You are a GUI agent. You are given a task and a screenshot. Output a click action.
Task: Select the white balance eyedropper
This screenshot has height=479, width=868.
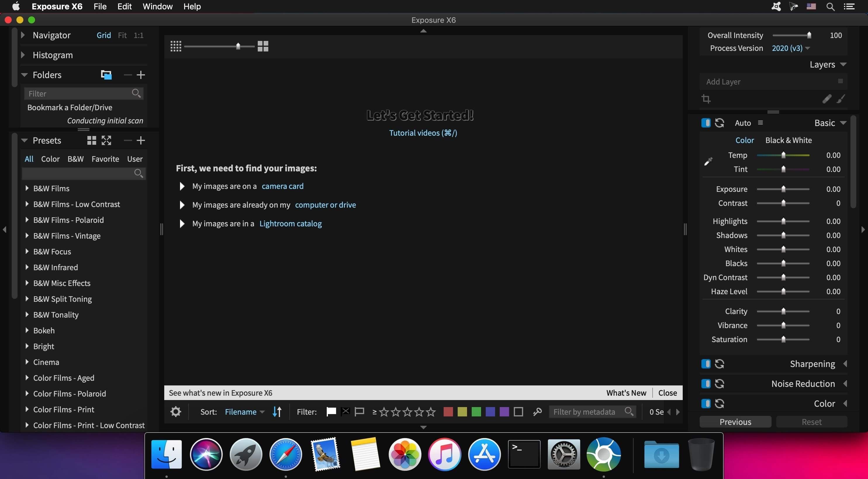point(708,162)
